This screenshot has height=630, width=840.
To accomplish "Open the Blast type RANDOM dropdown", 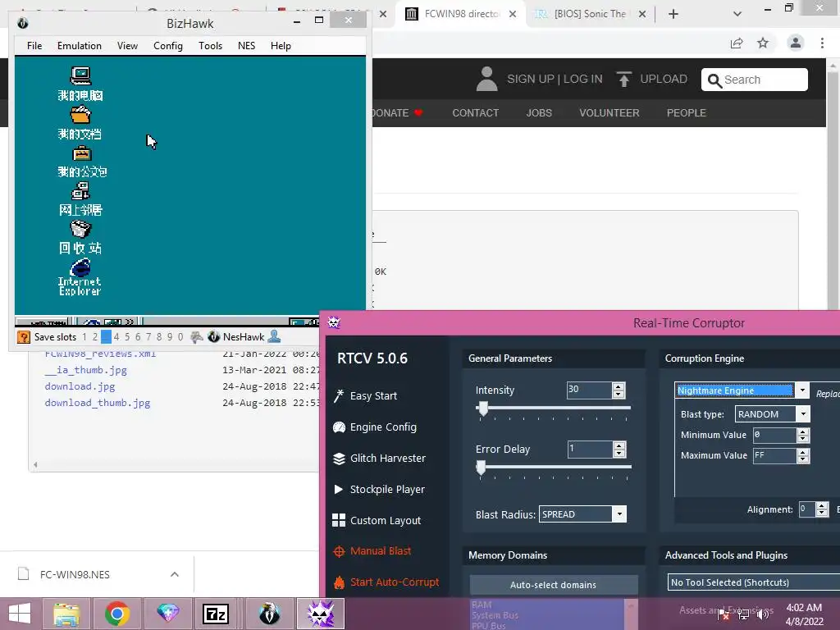I will [802, 413].
